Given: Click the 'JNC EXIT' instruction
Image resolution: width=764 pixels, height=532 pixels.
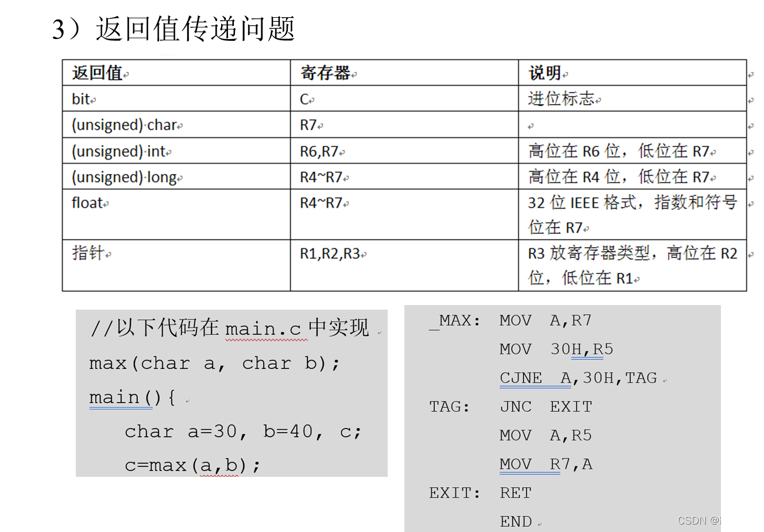Looking at the screenshot, I should (x=546, y=407).
